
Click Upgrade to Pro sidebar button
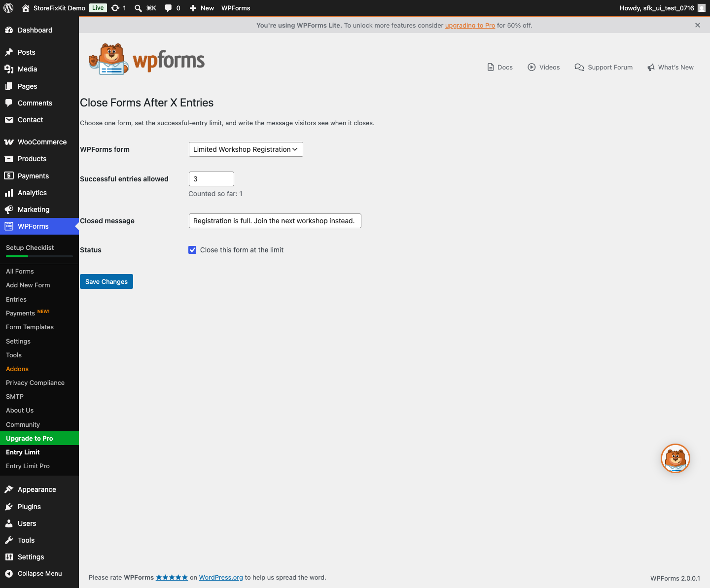[x=39, y=438]
